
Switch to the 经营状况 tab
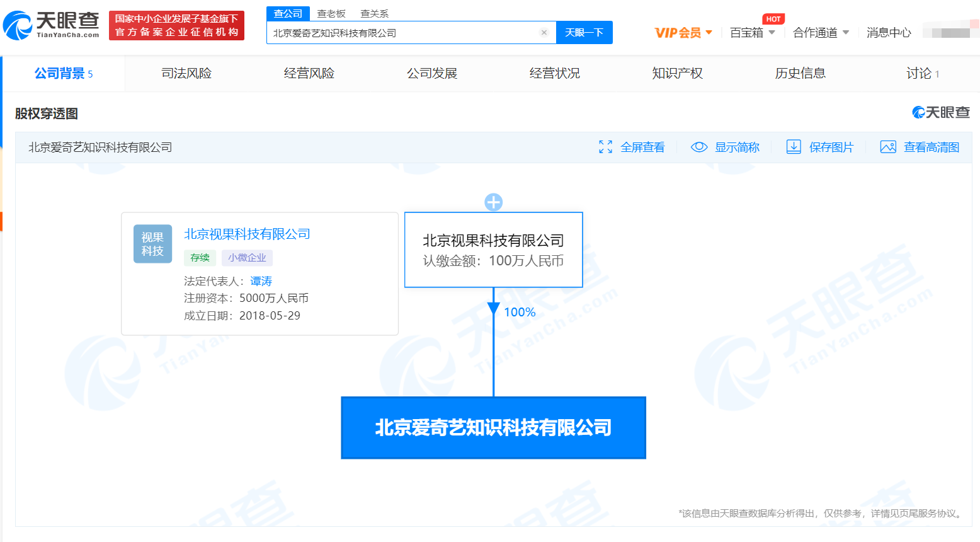coord(555,74)
